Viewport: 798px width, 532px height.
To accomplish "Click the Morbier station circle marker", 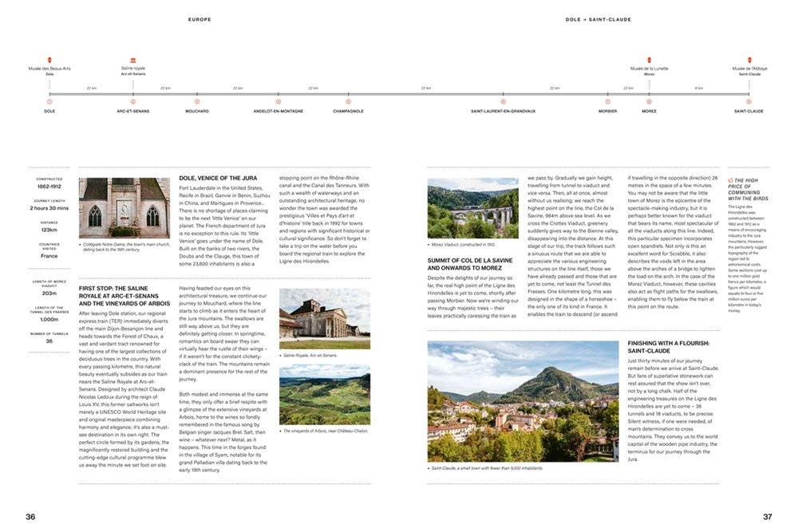I will pyautogui.click(x=607, y=102).
